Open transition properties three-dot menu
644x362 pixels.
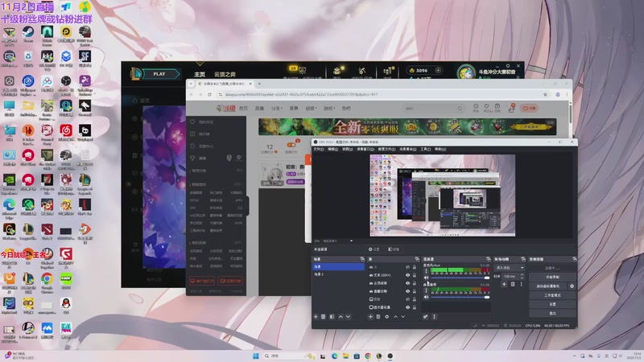(x=521, y=284)
